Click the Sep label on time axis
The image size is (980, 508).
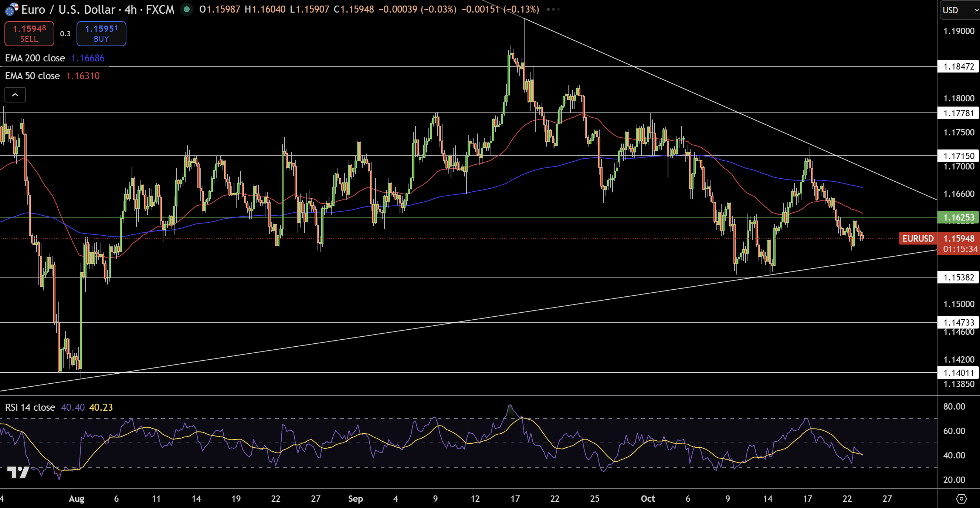(355, 498)
